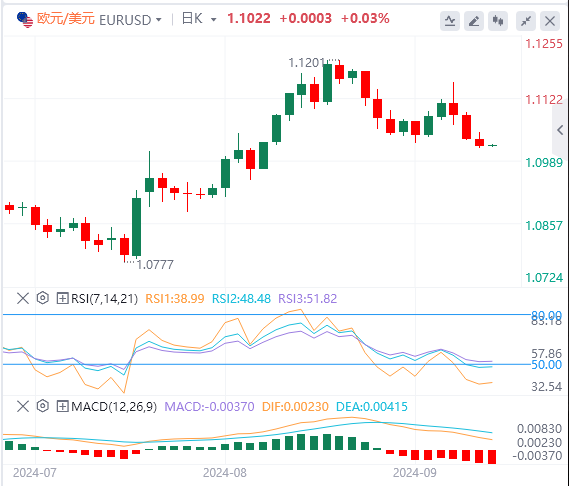Expand the MACD panel plus icon
This screenshot has height=486, width=569.
[62, 406]
